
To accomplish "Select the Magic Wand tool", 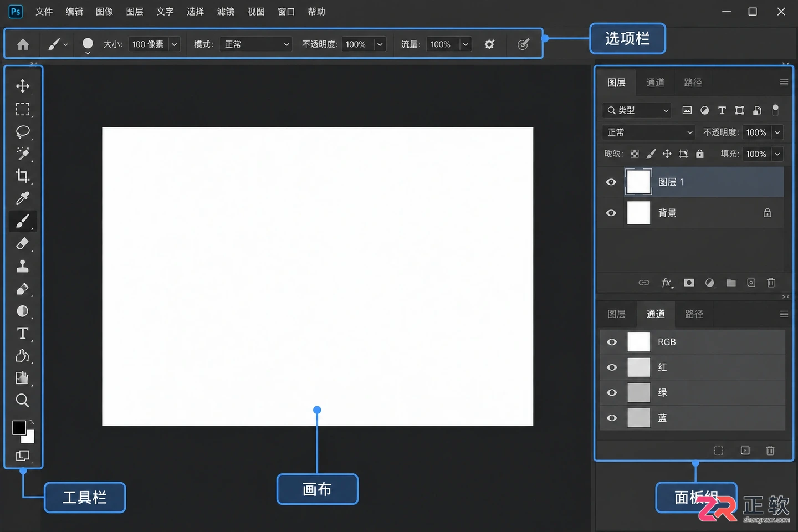I will [23, 154].
